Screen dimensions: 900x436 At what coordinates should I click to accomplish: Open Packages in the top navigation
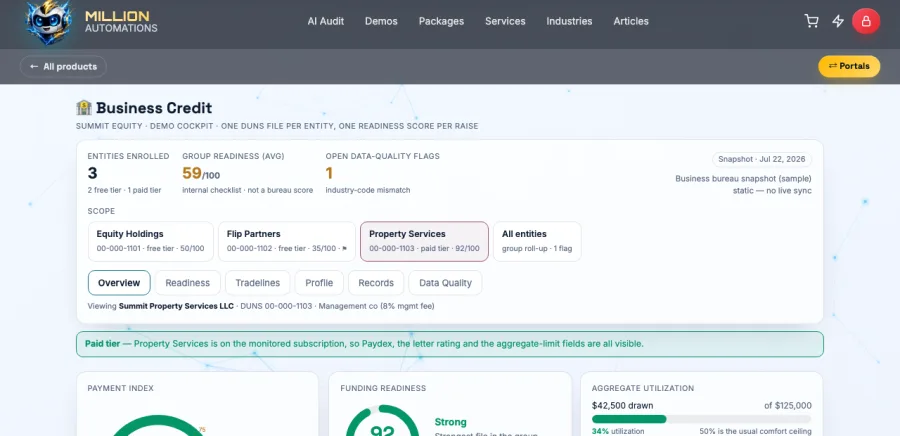pos(441,21)
